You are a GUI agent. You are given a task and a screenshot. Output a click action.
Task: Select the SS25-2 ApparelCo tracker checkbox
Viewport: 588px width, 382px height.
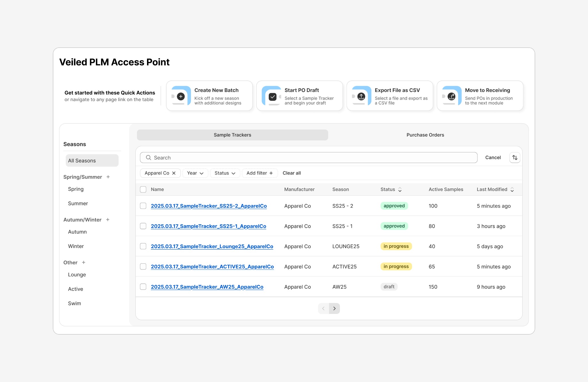pos(143,206)
